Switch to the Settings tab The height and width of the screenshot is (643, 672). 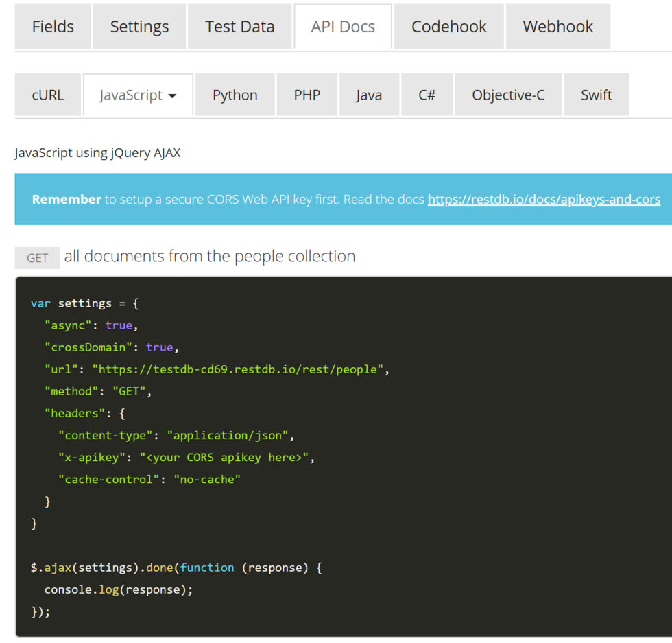(x=139, y=27)
